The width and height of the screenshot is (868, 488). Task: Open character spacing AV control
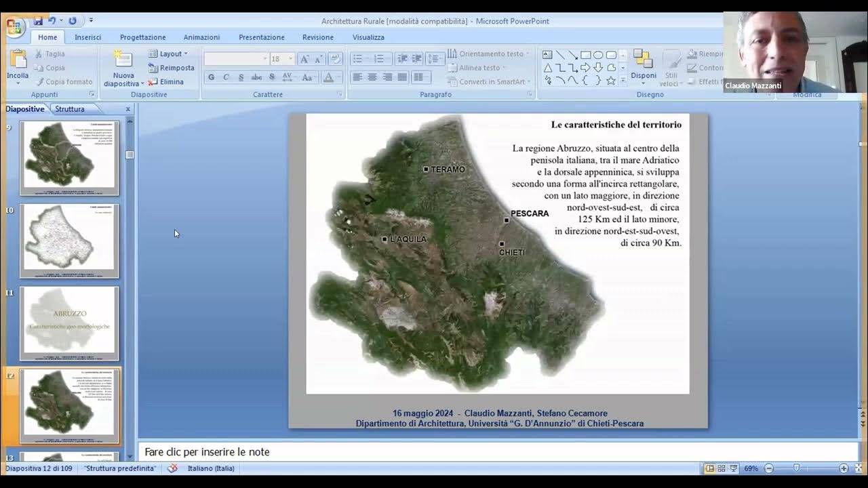coord(287,77)
